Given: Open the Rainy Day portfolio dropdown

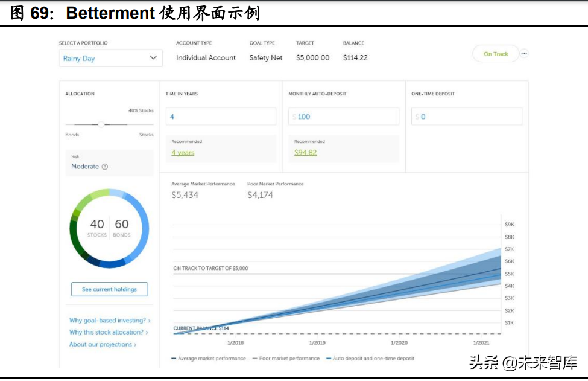Looking at the screenshot, I should (x=110, y=58).
